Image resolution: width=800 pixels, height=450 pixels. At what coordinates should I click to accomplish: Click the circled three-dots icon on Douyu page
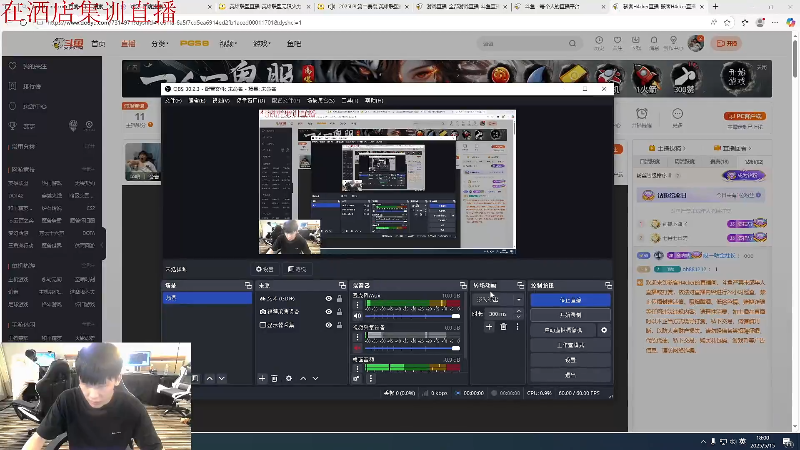tap(678, 114)
